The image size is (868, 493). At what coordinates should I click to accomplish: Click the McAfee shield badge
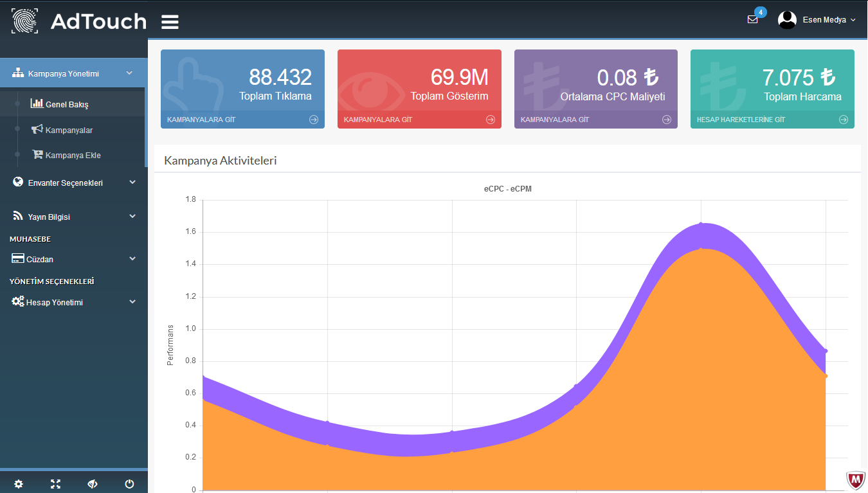click(x=855, y=480)
